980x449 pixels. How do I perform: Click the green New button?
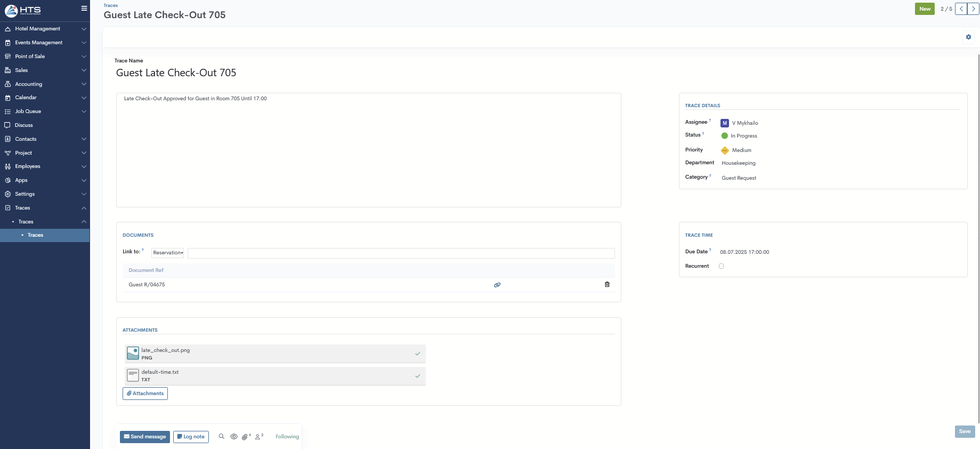point(925,9)
